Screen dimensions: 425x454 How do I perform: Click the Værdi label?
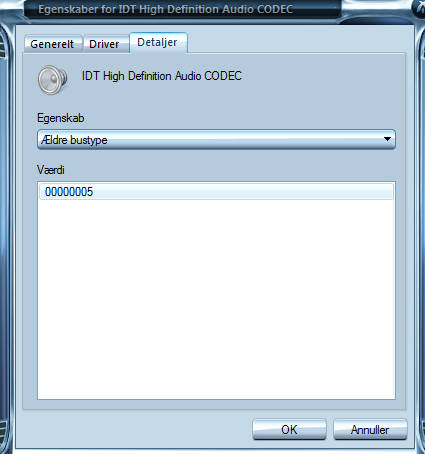click(x=51, y=170)
